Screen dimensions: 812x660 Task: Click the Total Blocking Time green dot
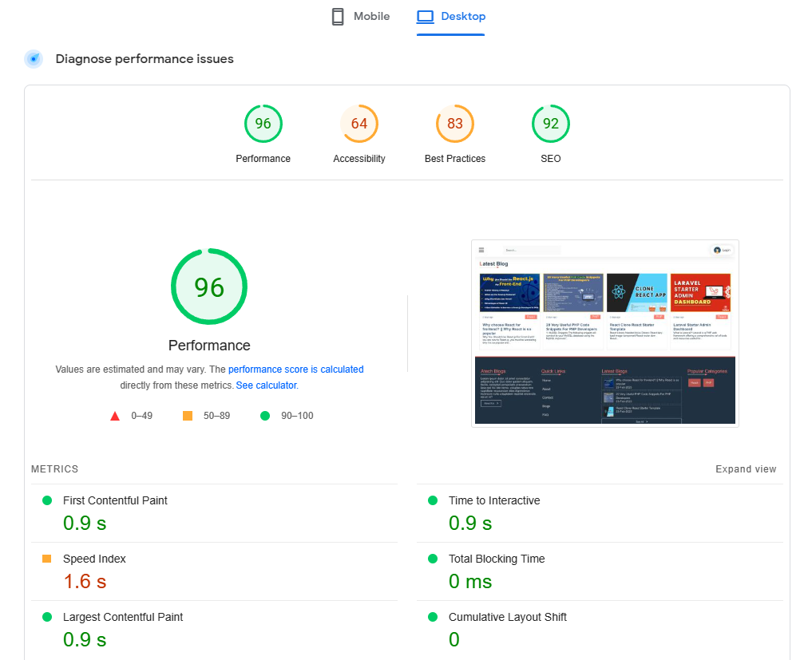[433, 559]
